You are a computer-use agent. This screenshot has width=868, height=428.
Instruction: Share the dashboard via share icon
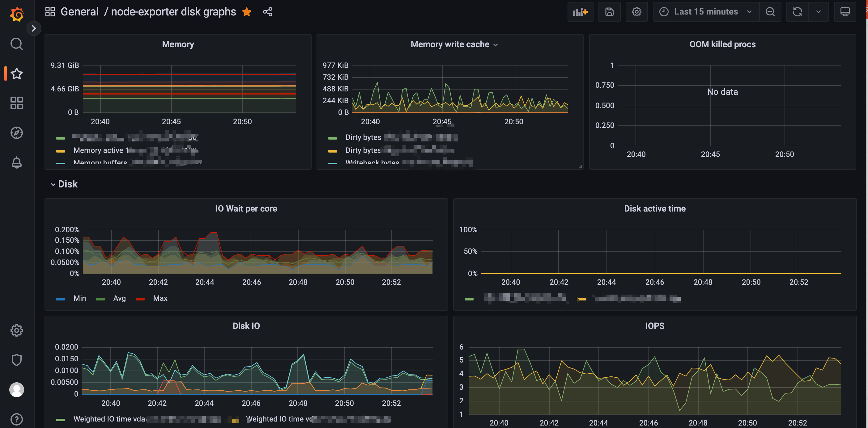pyautogui.click(x=268, y=12)
